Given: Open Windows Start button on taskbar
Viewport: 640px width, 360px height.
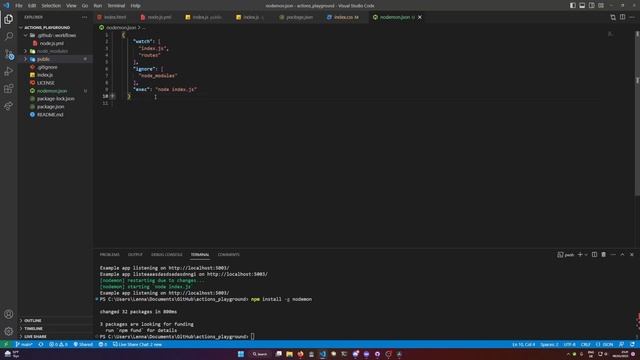Looking at the screenshot, I should 241,354.
